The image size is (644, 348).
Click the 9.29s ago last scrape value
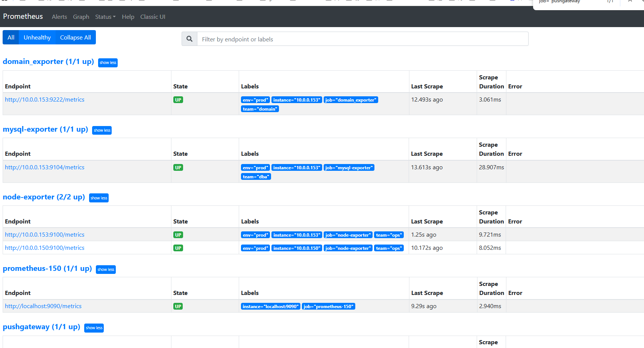424,306
